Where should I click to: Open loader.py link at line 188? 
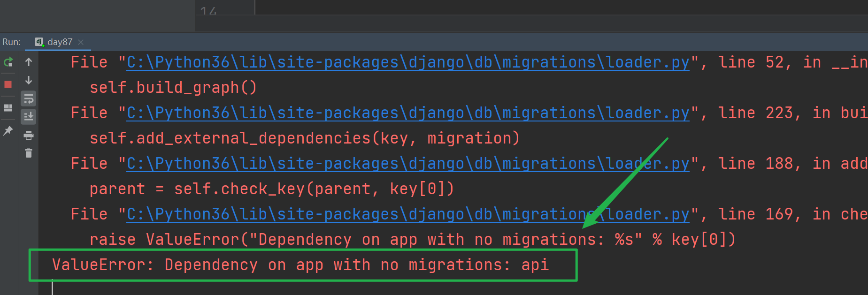[x=408, y=164]
